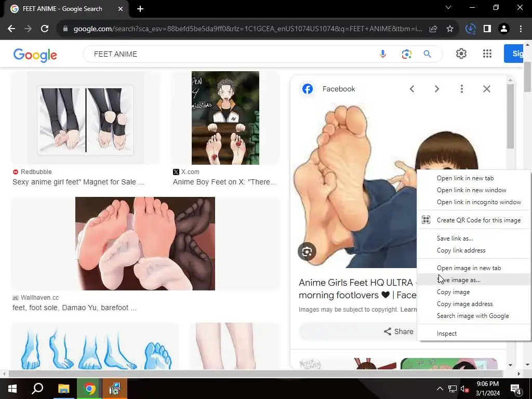Click the Google logo

[35, 55]
